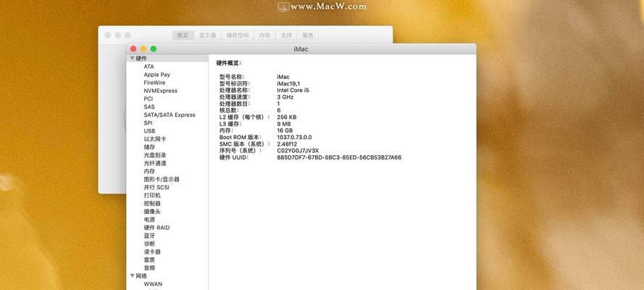Screen dimensions: 644x290
Task: Select NVMExpress in the sidebar
Action: 160,91
